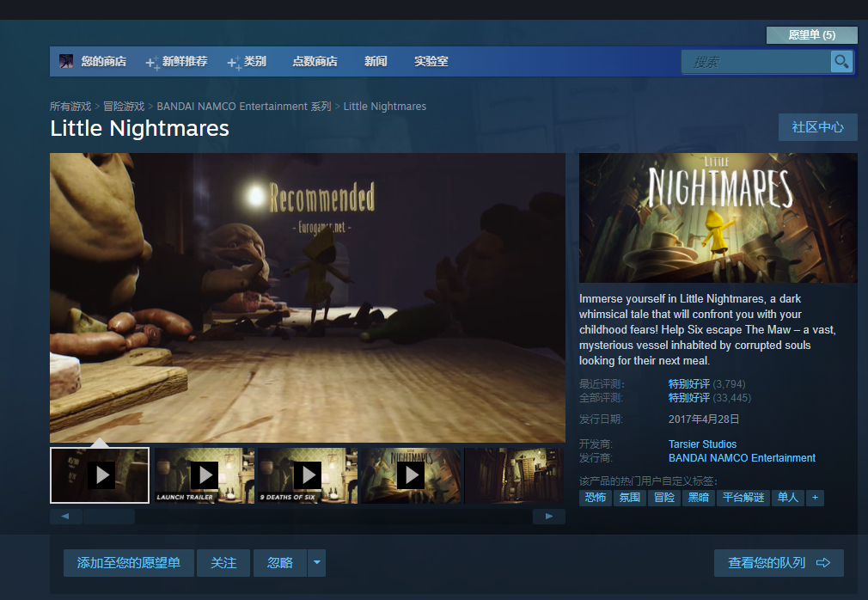Image resolution: width=868 pixels, height=600 pixels.
Task: Open 社区中心 community hub
Action: pyautogui.click(x=817, y=127)
